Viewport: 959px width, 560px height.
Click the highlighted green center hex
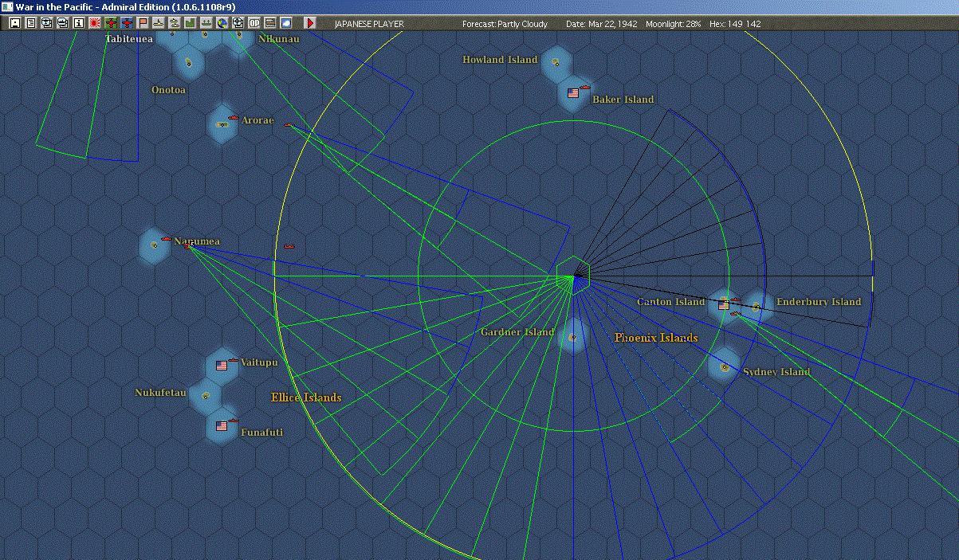click(572, 275)
